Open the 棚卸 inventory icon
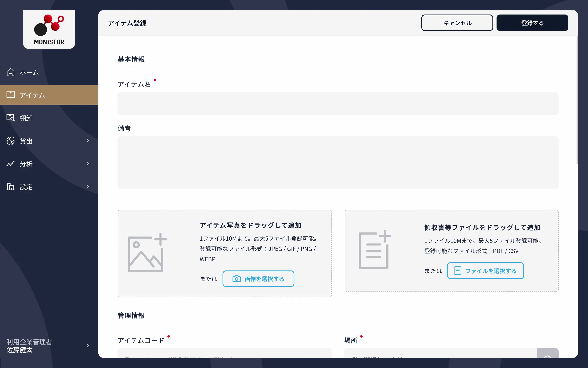Image resolution: width=588 pixels, height=368 pixels. click(x=10, y=118)
